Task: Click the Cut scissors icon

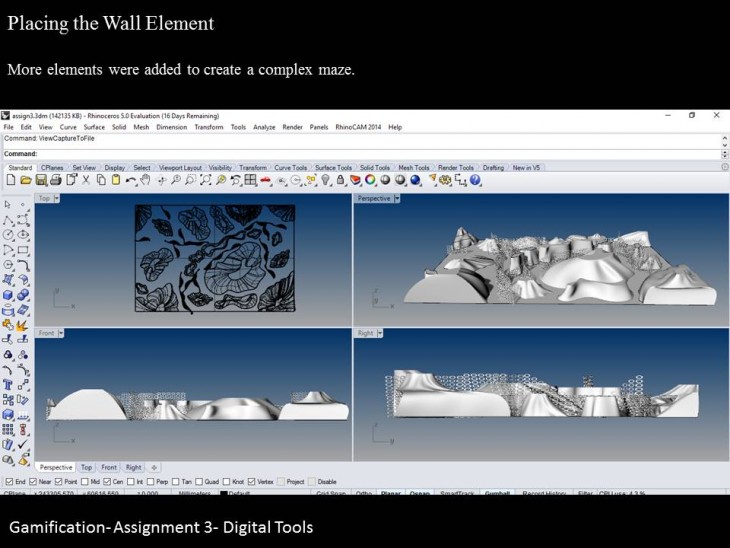Action: [86, 180]
